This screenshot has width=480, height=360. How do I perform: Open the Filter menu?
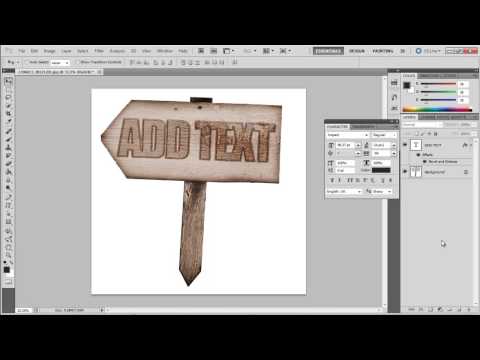tap(99, 51)
